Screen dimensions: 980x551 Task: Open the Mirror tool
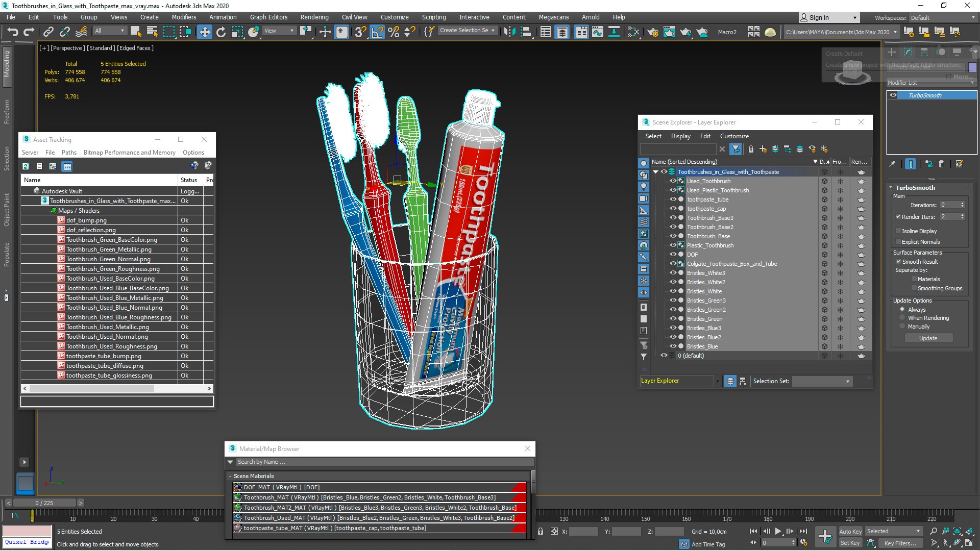(x=509, y=32)
